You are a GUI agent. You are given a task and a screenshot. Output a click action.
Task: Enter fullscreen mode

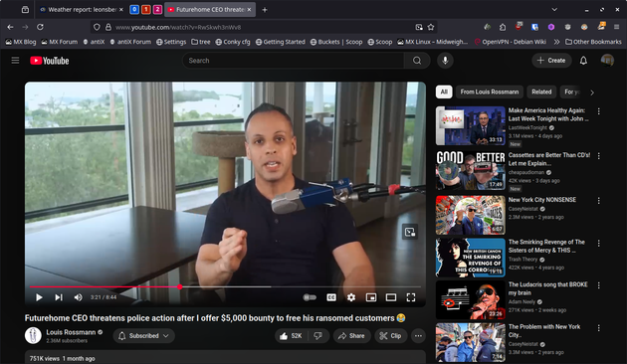411,297
